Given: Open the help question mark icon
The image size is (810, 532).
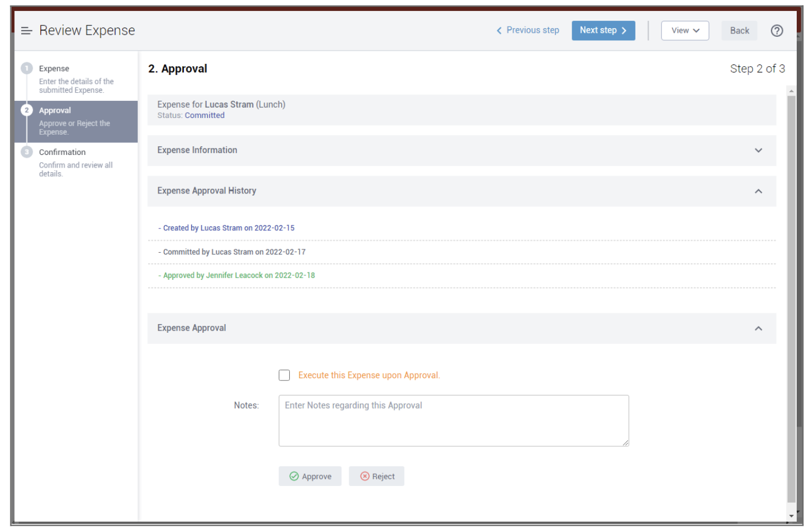Looking at the screenshot, I should point(777,31).
